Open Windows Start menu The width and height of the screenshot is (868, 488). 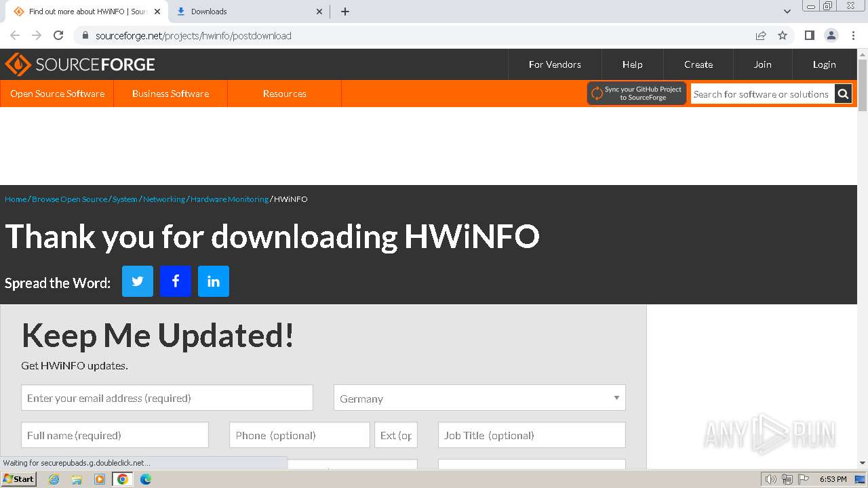click(19, 479)
